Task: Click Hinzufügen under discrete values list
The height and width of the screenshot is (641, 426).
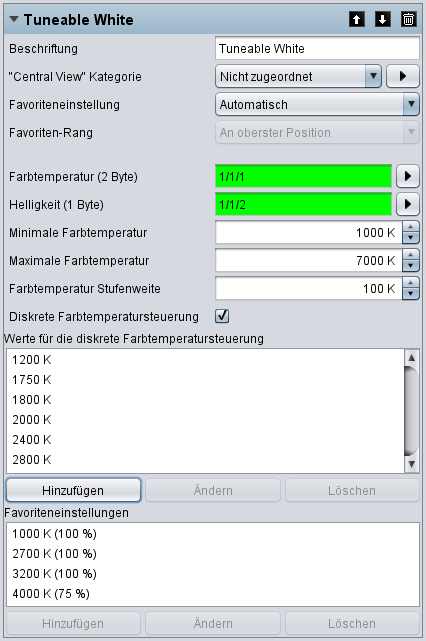Action: pos(73,490)
